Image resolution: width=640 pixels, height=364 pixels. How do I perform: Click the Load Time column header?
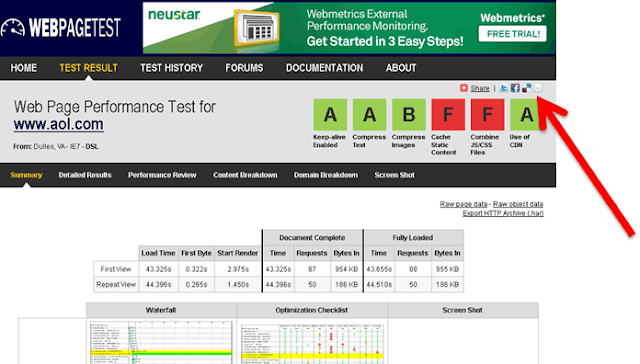pos(158,253)
